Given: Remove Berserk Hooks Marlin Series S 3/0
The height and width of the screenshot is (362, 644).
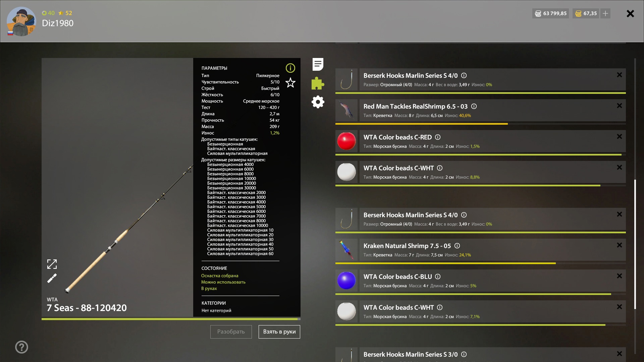Looking at the screenshot, I should (x=620, y=354).
